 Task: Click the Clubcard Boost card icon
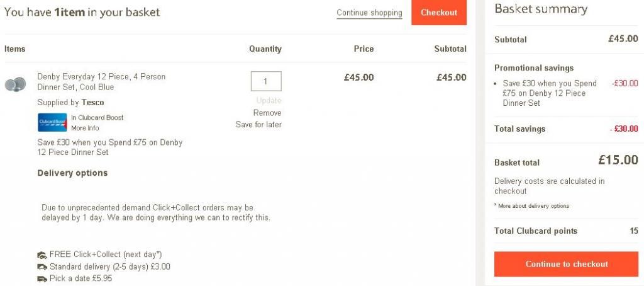(52, 122)
